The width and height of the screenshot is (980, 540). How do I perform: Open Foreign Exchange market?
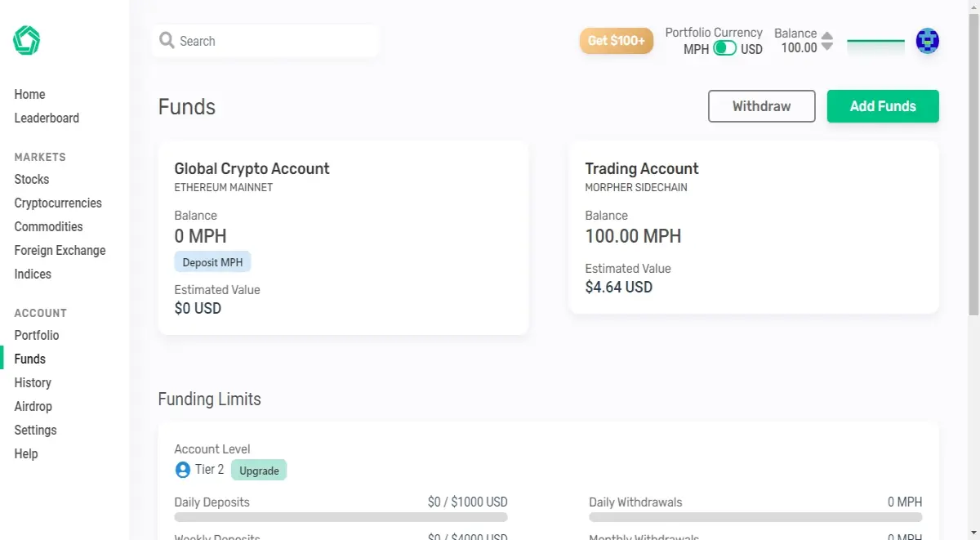pyautogui.click(x=60, y=251)
